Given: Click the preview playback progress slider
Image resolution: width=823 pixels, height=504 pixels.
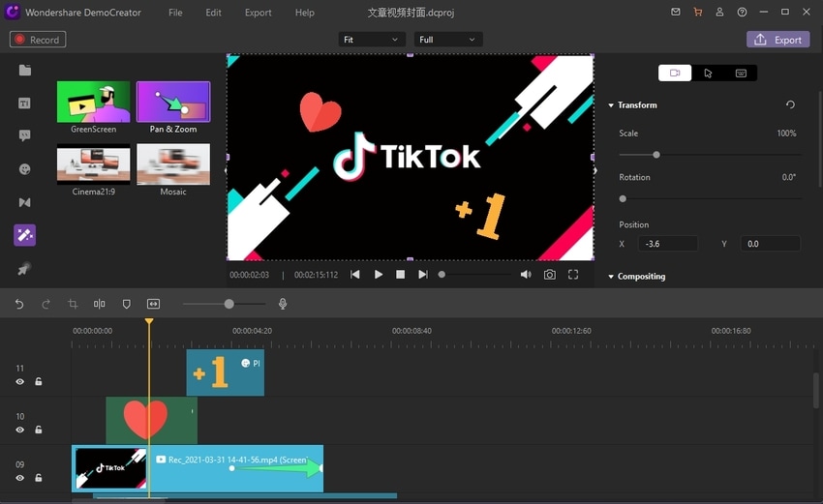Looking at the screenshot, I should coord(475,275).
